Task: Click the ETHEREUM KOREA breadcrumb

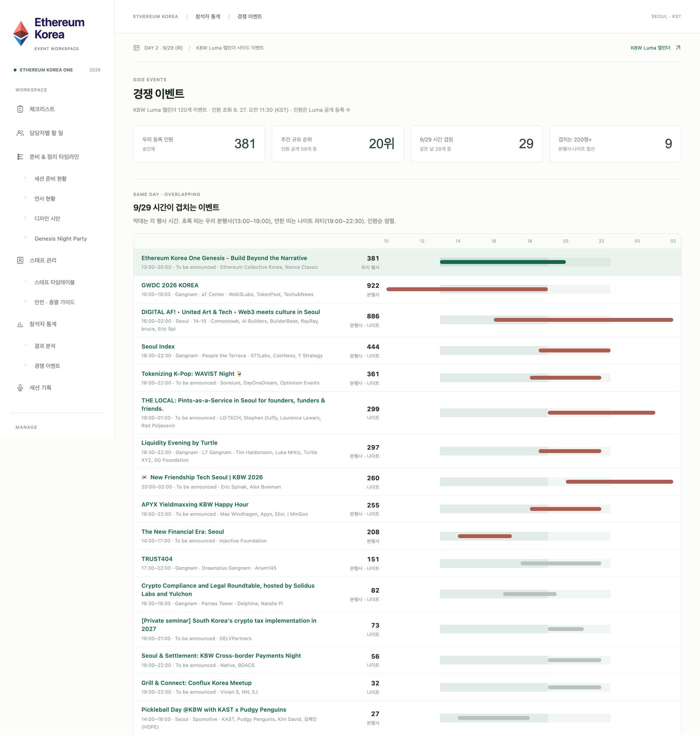Action: tap(155, 17)
